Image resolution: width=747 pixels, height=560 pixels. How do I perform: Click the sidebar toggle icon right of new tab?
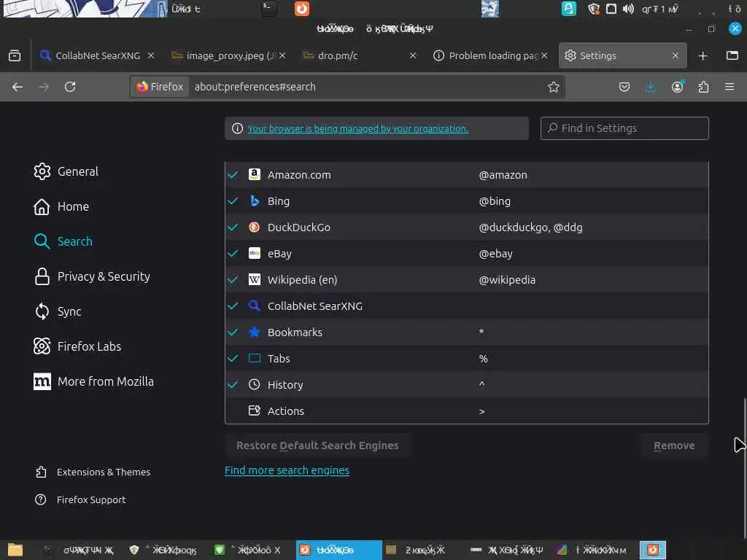point(732,55)
